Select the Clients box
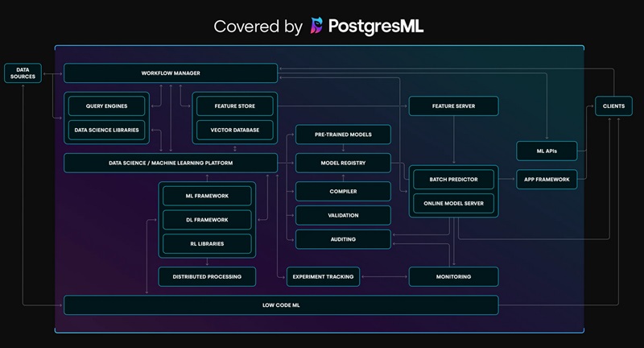 (x=613, y=106)
